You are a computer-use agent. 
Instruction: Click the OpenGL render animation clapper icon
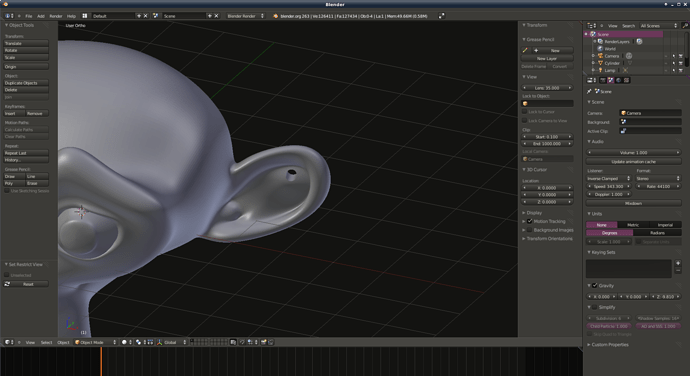271,342
